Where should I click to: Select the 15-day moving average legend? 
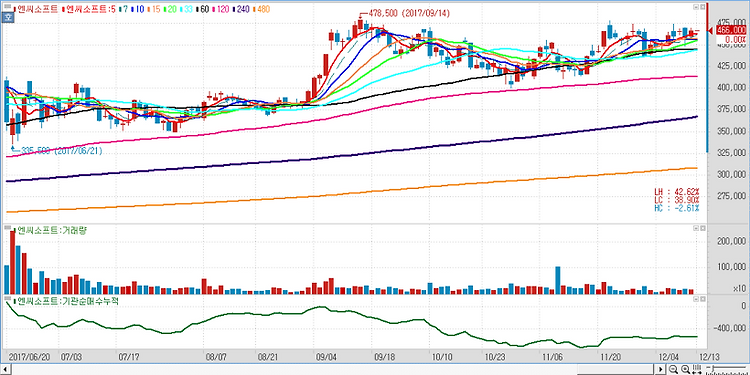click(154, 9)
